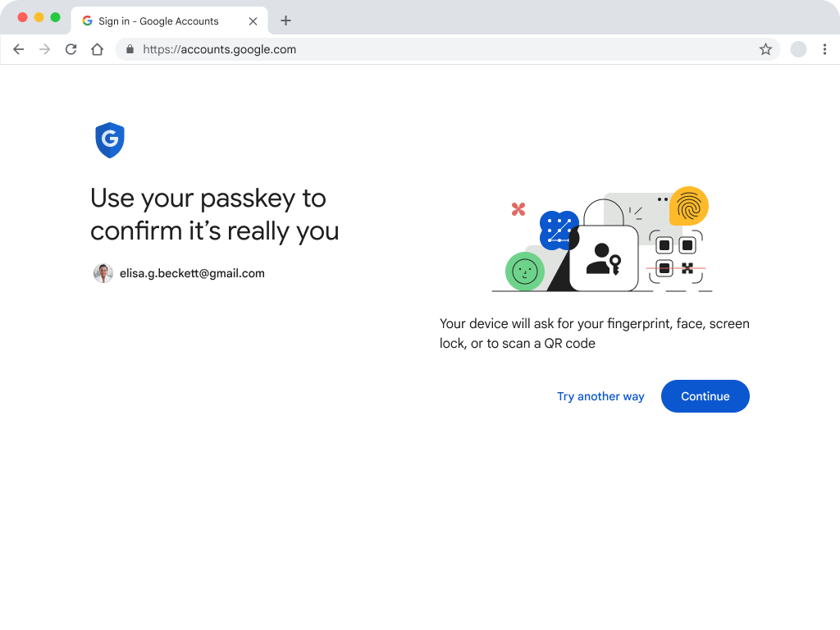Click Try another way

click(600, 396)
